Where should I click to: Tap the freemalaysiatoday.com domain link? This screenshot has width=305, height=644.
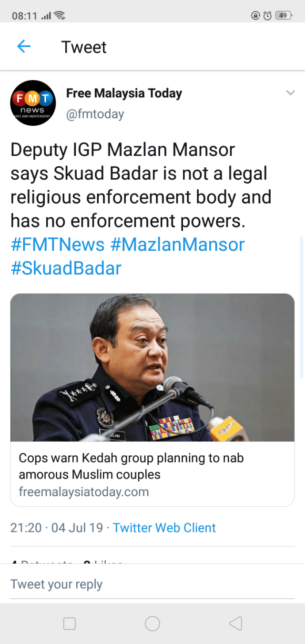click(x=84, y=492)
